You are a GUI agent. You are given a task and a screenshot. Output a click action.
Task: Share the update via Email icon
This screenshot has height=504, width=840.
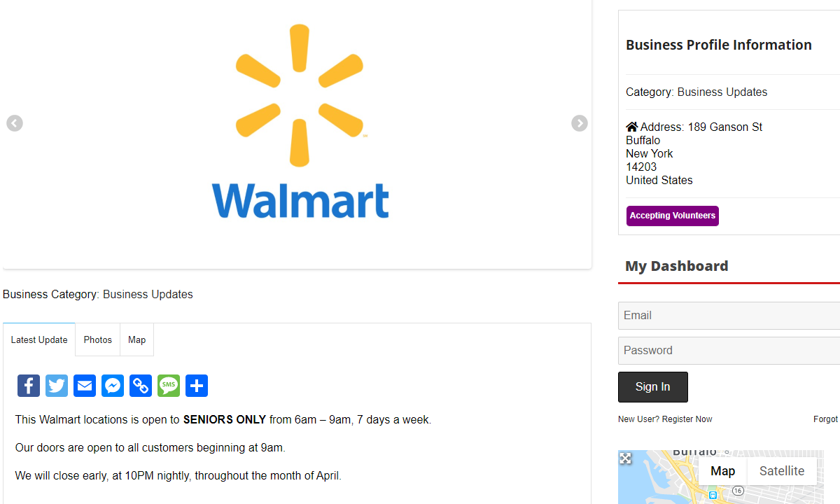tap(85, 386)
